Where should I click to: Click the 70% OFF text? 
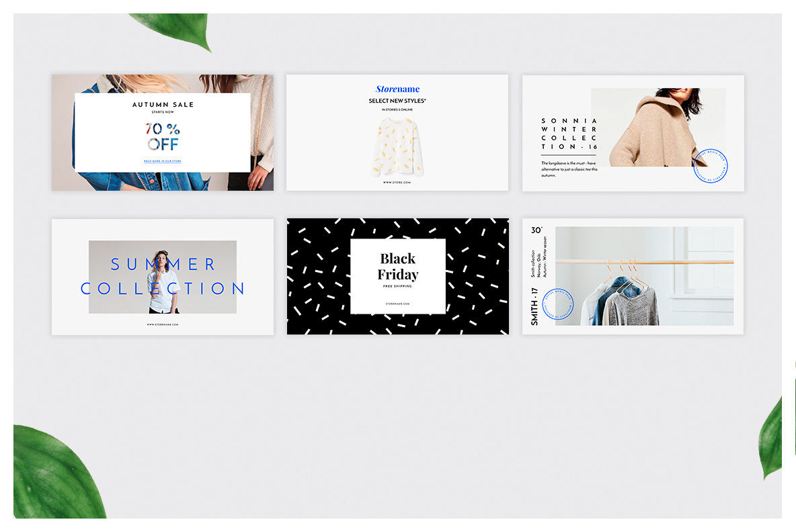163,136
